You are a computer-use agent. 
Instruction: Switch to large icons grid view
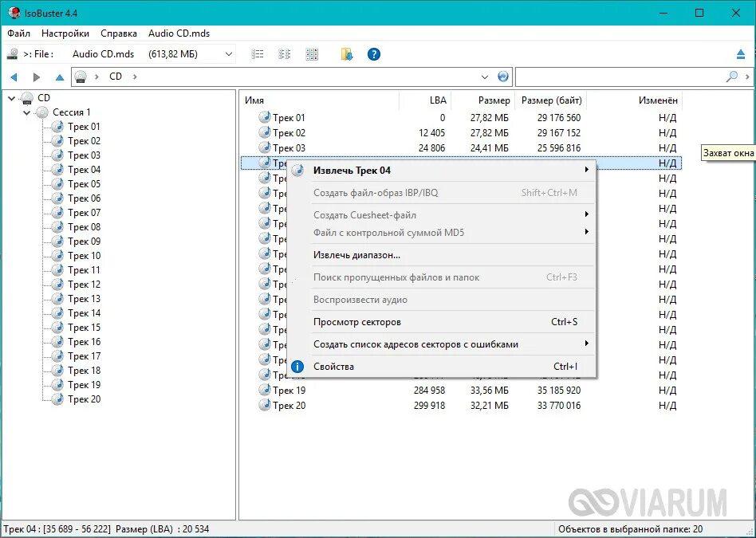tap(312, 54)
